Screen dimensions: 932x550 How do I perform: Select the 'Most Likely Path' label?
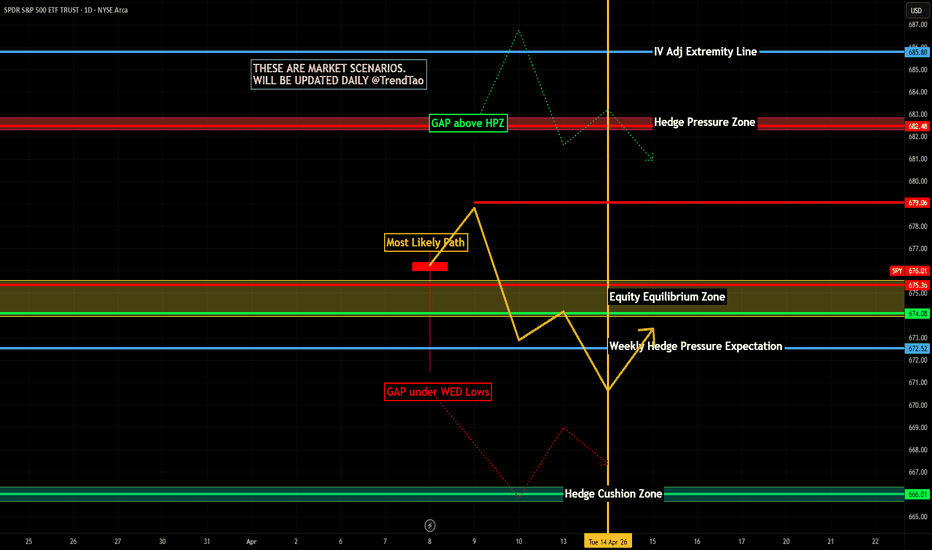click(x=426, y=242)
